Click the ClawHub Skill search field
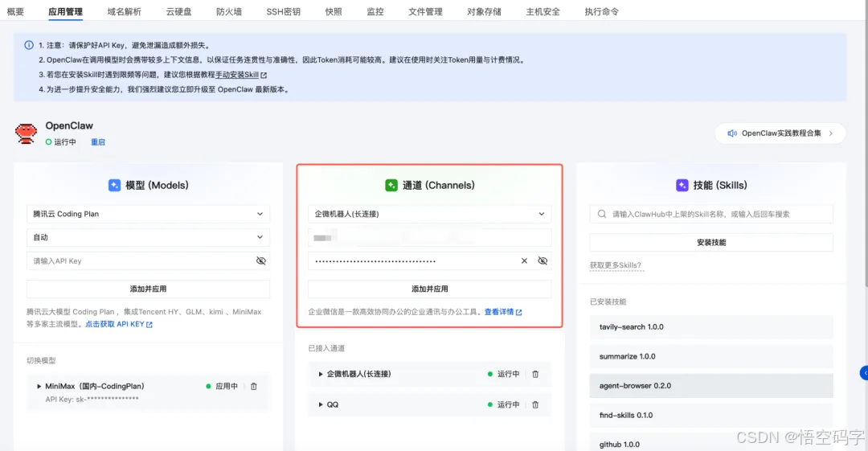 pyautogui.click(x=711, y=214)
